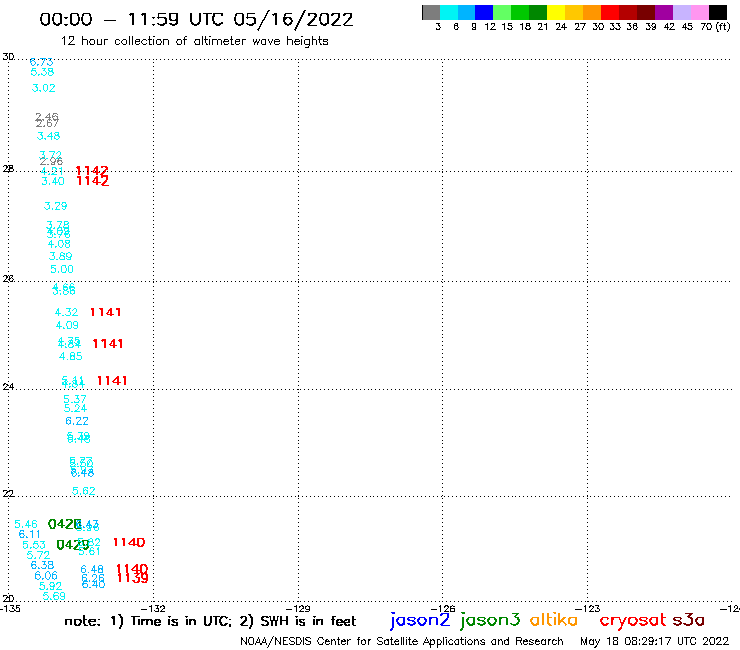Viewport: 740px width, 650px height.
Task: Click the 5.37 wave height reading
Action: (75, 399)
